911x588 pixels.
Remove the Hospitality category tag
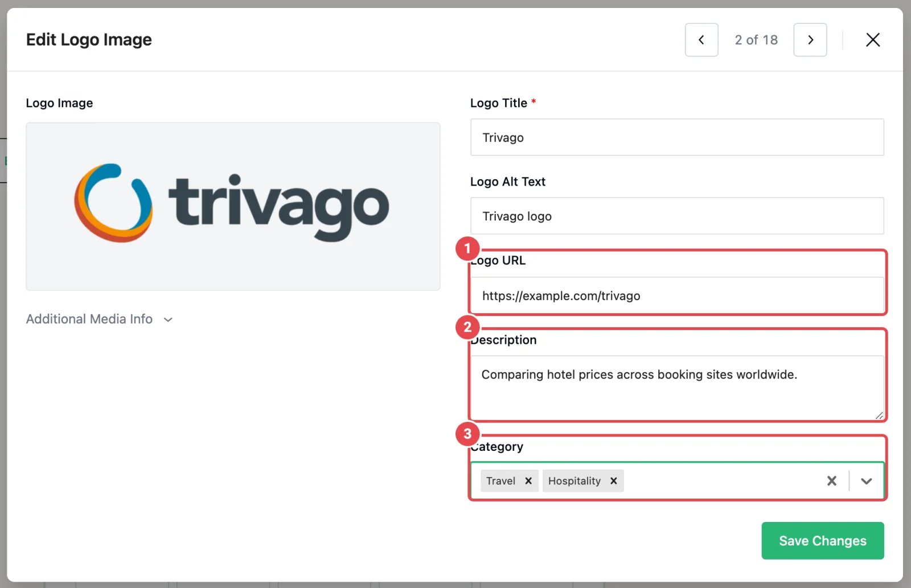(x=614, y=481)
